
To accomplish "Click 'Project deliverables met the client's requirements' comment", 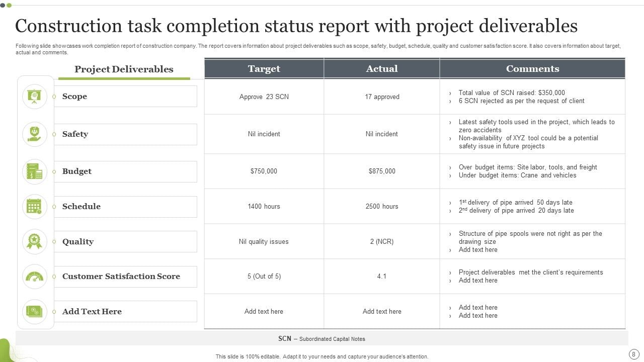I will [531, 272].
